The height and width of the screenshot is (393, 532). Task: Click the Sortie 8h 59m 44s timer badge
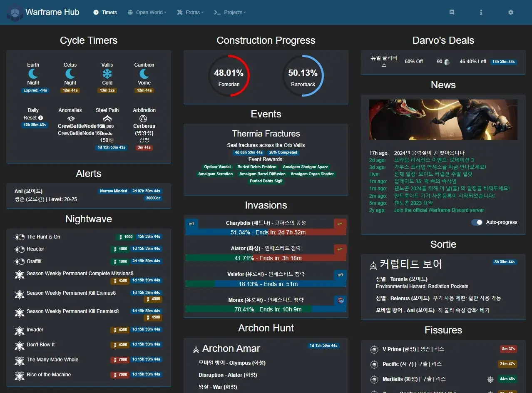point(505,262)
